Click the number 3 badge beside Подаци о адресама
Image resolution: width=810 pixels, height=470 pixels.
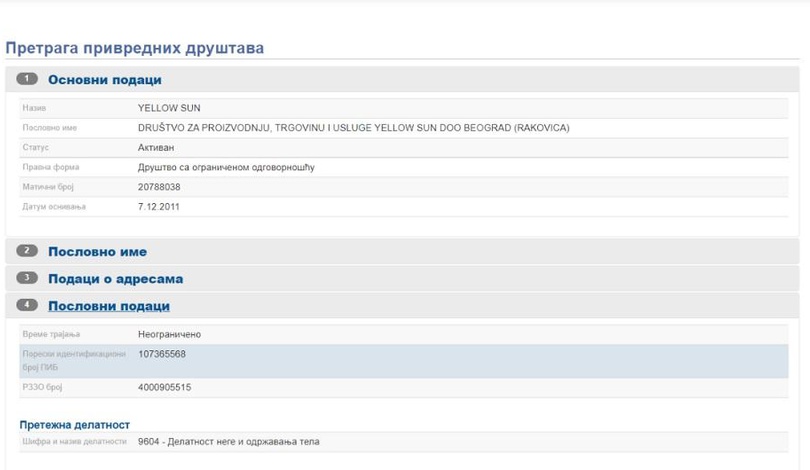point(28,278)
